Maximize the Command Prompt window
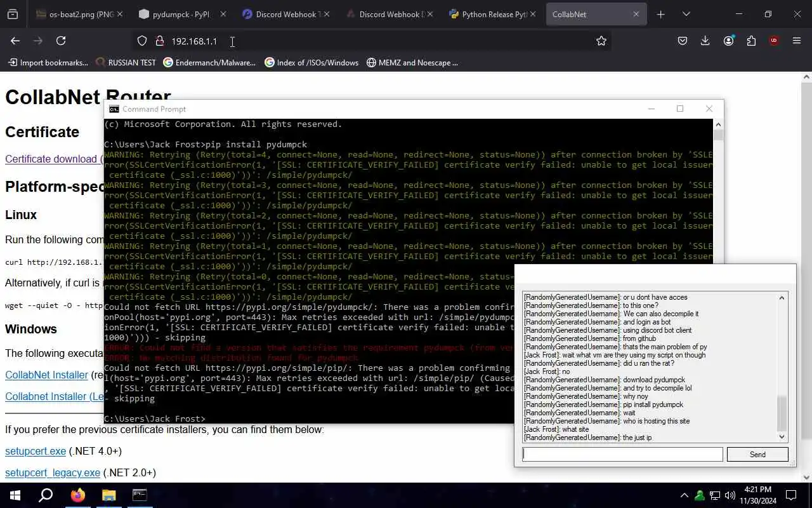The height and width of the screenshot is (508, 812). pyautogui.click(x=680, y=109)
